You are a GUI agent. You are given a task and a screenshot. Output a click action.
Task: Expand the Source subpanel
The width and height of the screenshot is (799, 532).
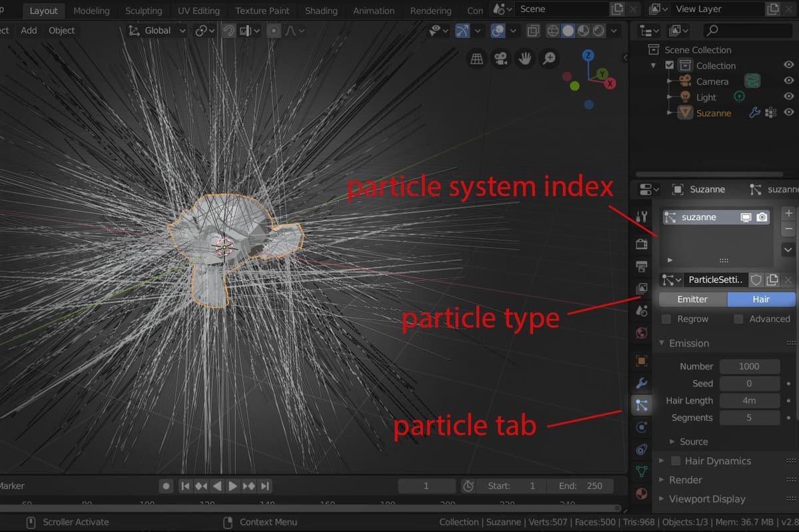pos(672,441)
